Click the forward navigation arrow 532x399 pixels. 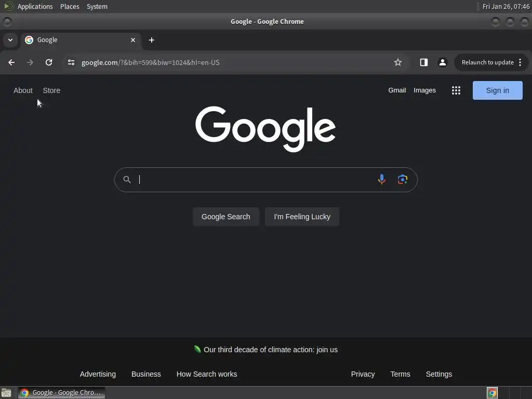click(30, 62)
